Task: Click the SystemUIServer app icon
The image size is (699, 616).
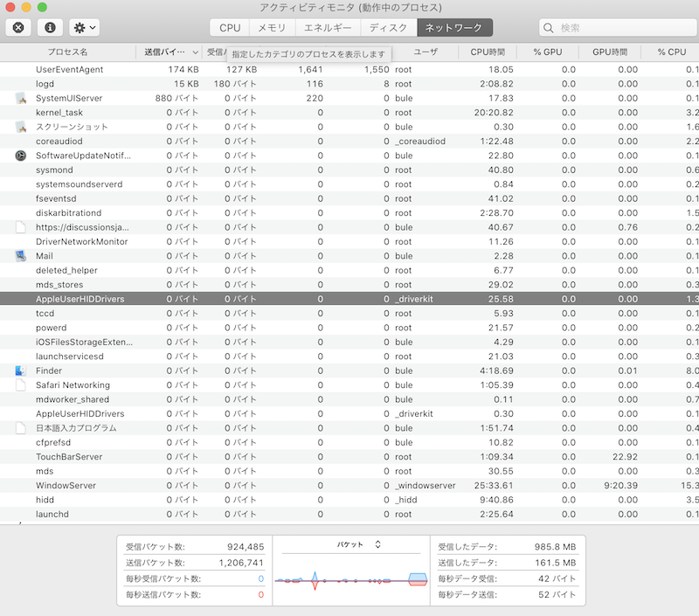Action: [20, 98]
